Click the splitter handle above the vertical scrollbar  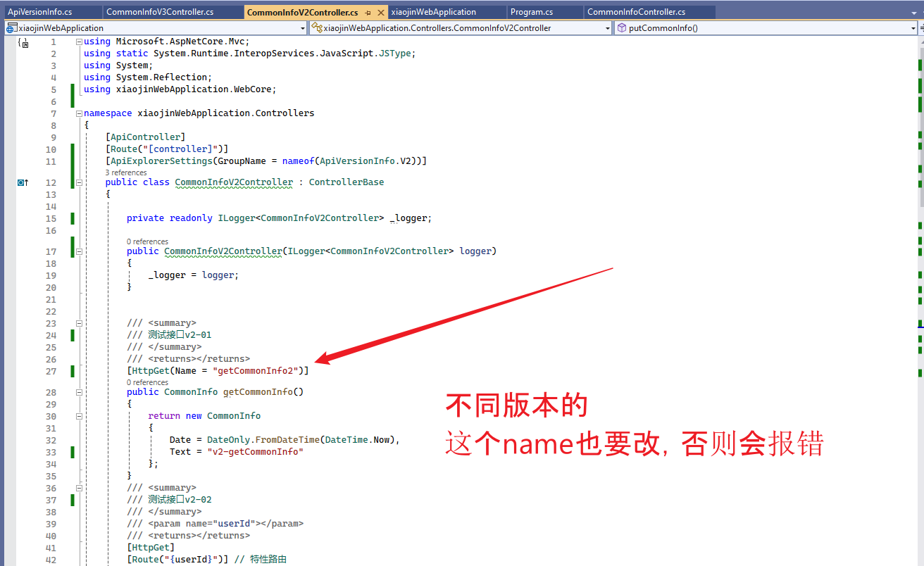pos(919,38)
